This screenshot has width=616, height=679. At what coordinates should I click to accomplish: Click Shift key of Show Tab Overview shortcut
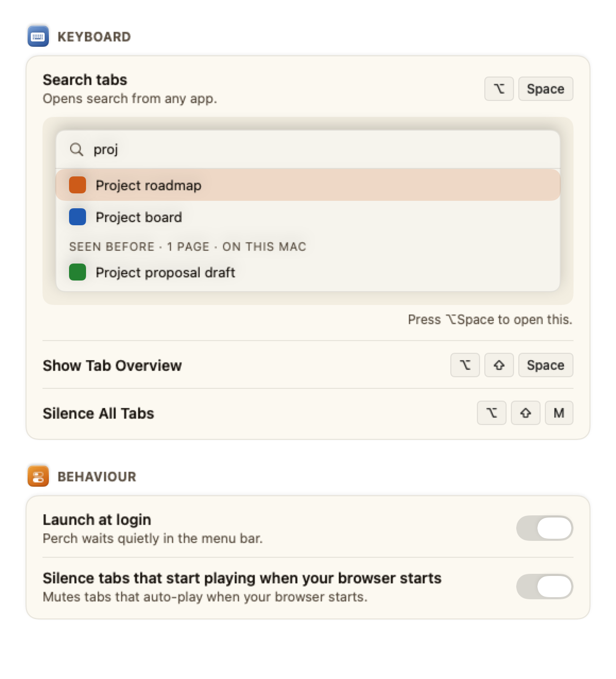(x=499, y=365)
